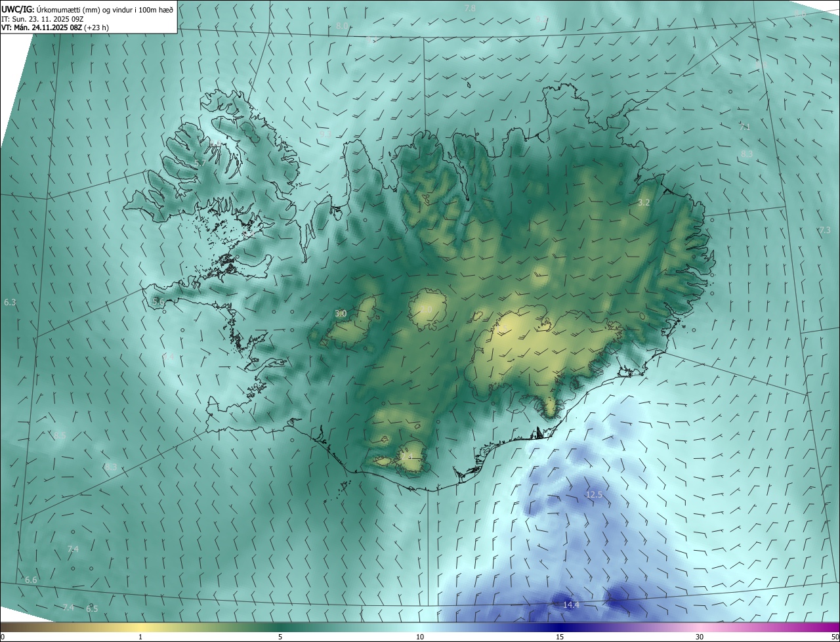The image size is (840, 642).
Task: Click the 3.0 value on the western glacier
Action: 341,314
